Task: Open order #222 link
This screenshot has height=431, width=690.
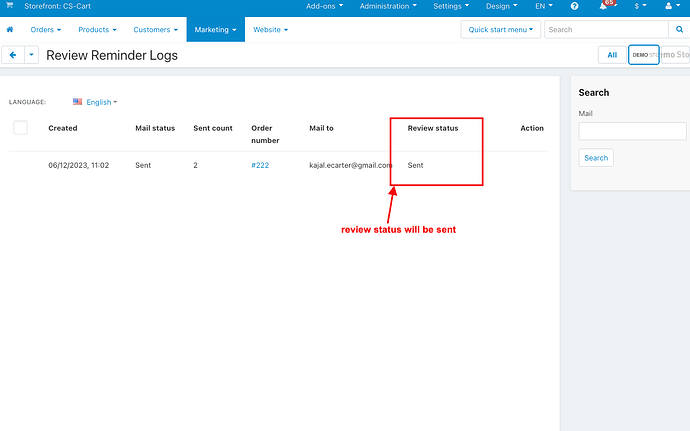Action: [x=259, y=164]
